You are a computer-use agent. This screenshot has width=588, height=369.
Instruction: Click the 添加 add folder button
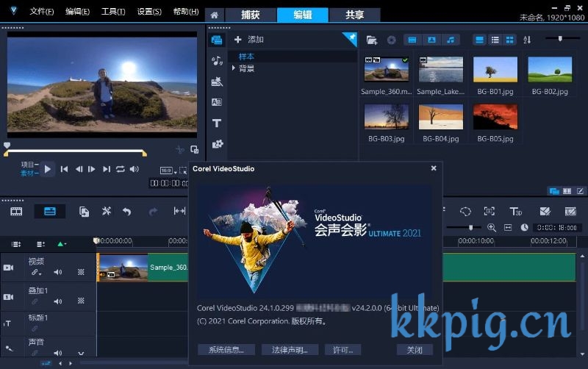pos(249,40)
